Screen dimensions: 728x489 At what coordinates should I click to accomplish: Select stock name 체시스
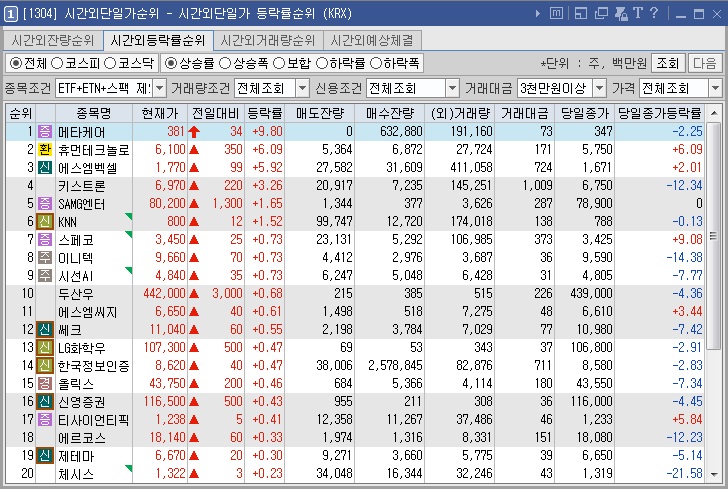tap(76, 474)
